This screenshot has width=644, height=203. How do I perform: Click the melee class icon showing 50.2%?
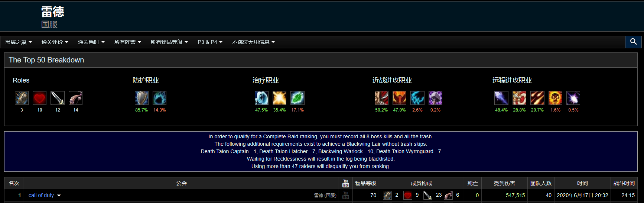tap(381, 98)
